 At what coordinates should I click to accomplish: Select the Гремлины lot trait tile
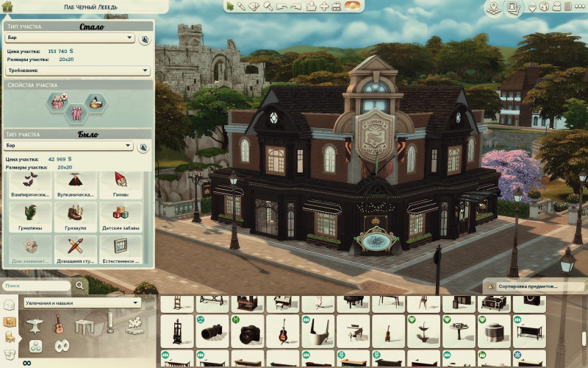(30, 217)
